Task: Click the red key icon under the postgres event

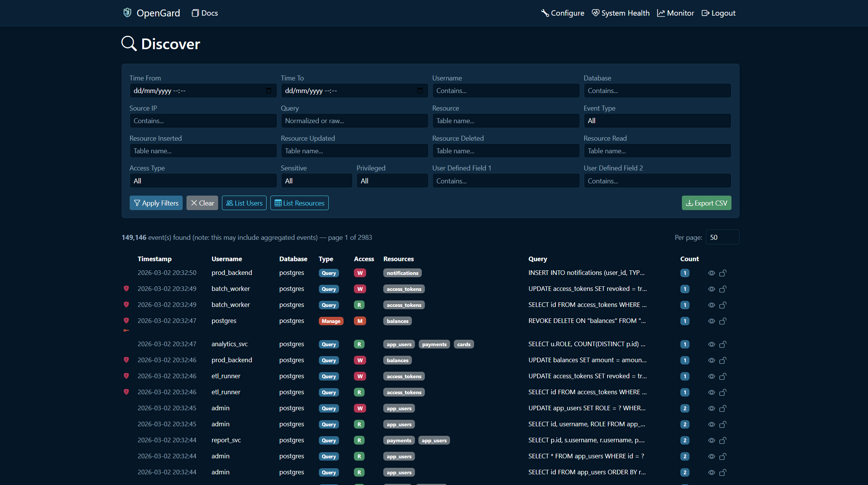Action: point(126,330)
